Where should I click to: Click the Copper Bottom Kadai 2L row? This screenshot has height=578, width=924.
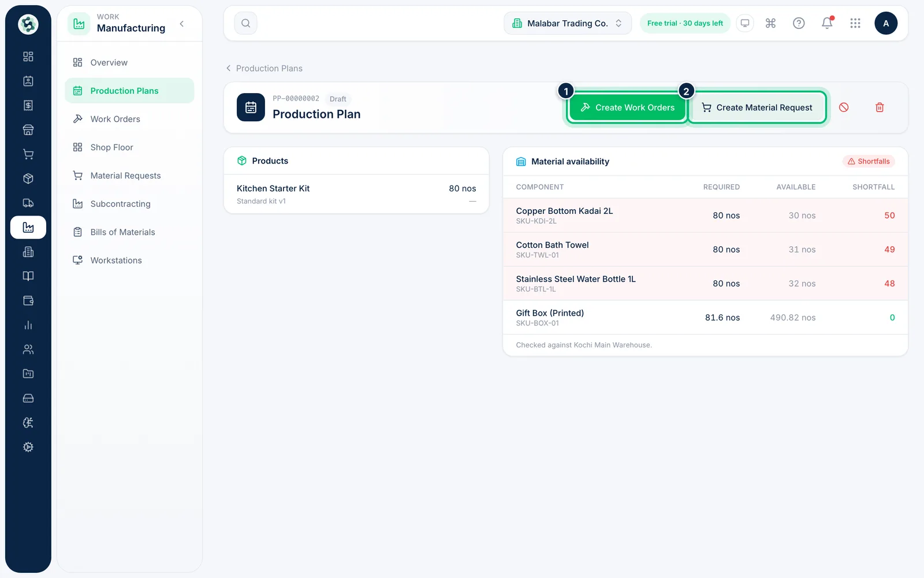705,216
